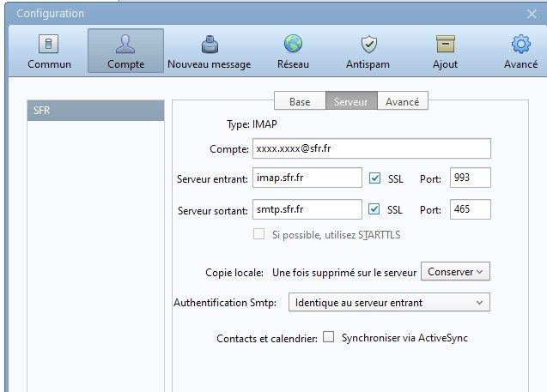547x392 pixels.
Task: Select the Compte toolbar icon
Action: [125, 51]
